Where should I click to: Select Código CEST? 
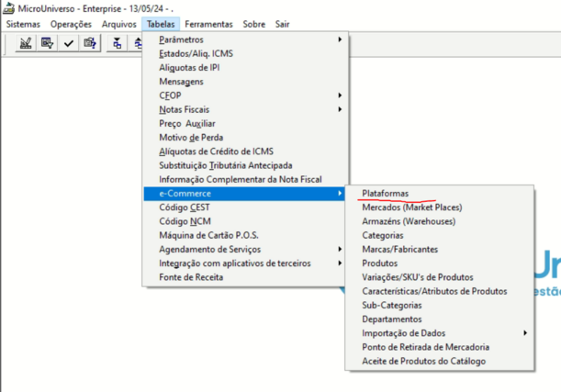[245, 207]
